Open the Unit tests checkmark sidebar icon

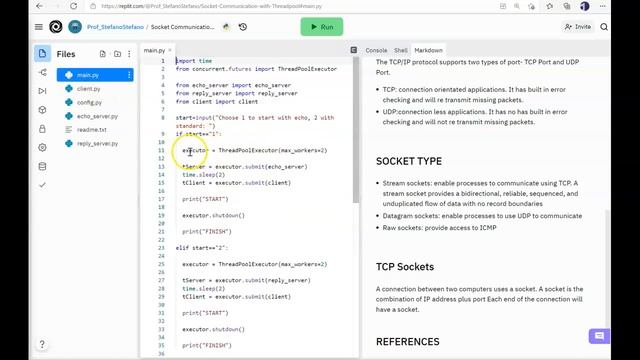point(42,185)
